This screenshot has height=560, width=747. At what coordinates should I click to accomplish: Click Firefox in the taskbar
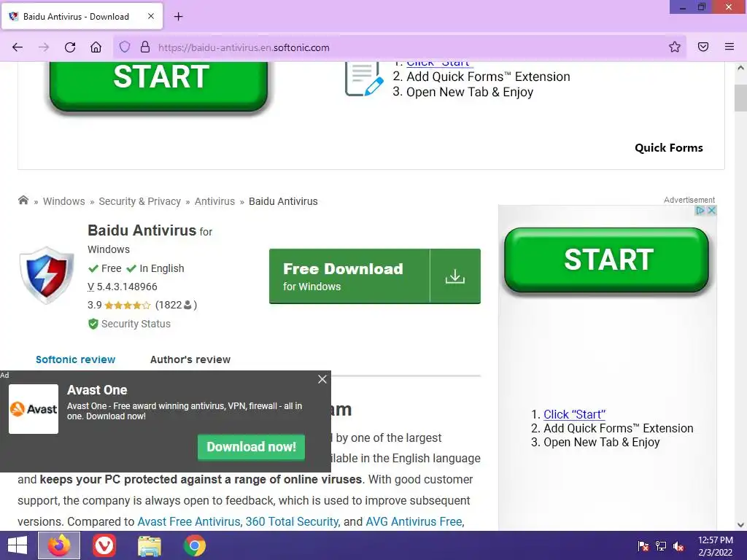pyautogui.click(x=59, y=545)
